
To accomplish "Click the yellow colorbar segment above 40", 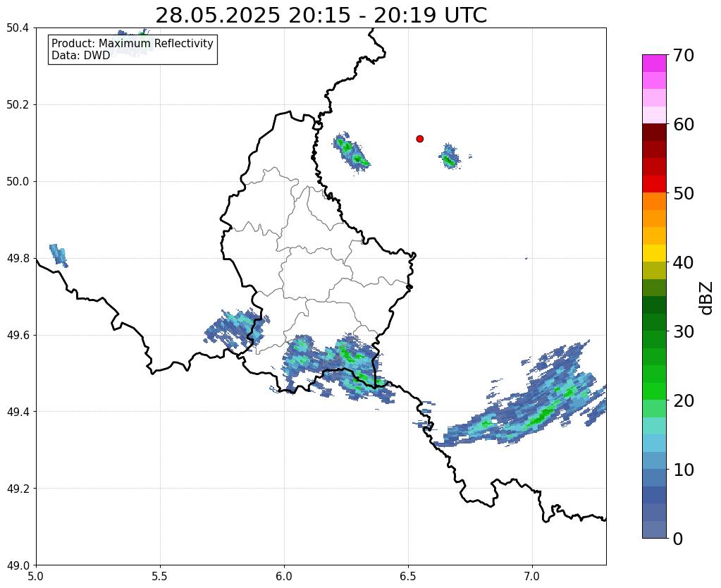I will coord(654,253).
